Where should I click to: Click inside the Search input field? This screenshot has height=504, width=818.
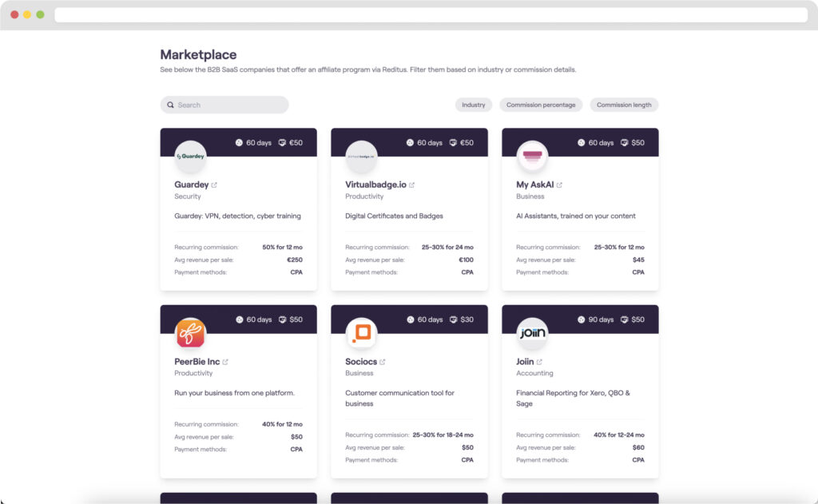coord(232,105)
